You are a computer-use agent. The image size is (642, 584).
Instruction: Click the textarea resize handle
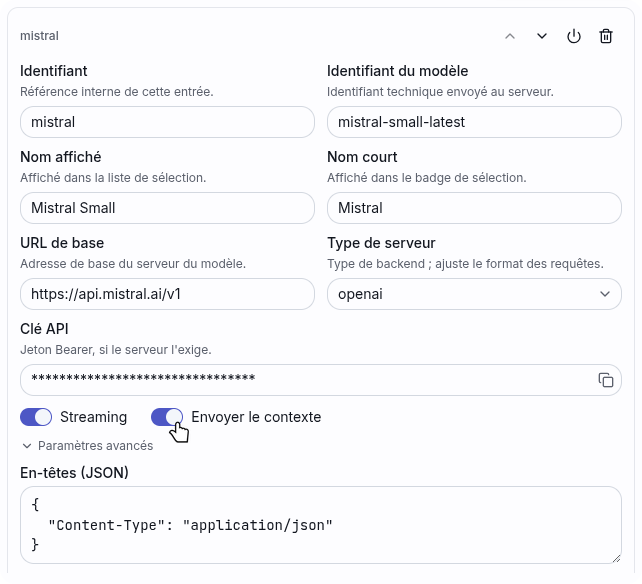pos(616,559)
